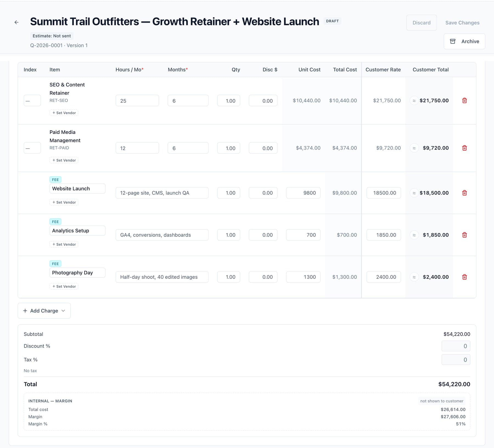Click total cost value $26,614.00
Screen dimensions: 494x448
coord(453,410)
